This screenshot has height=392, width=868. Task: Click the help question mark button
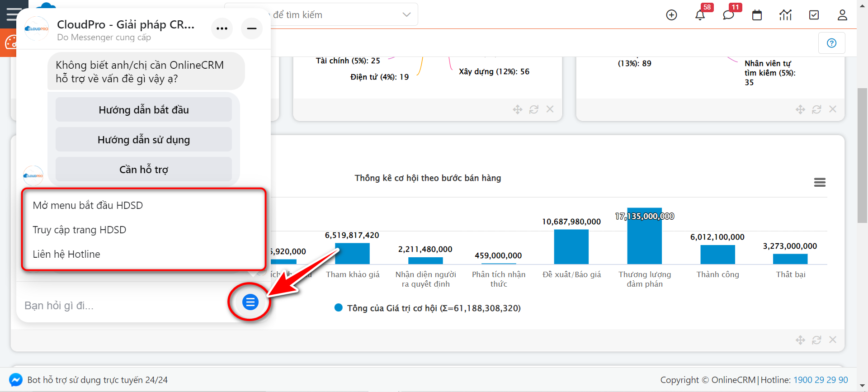click(831, 43)
